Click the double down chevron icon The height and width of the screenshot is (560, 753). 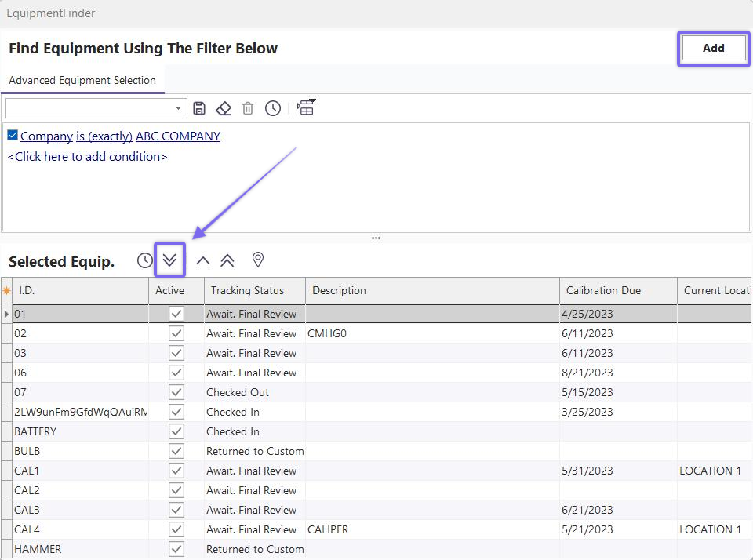click(x=170, y=260)
